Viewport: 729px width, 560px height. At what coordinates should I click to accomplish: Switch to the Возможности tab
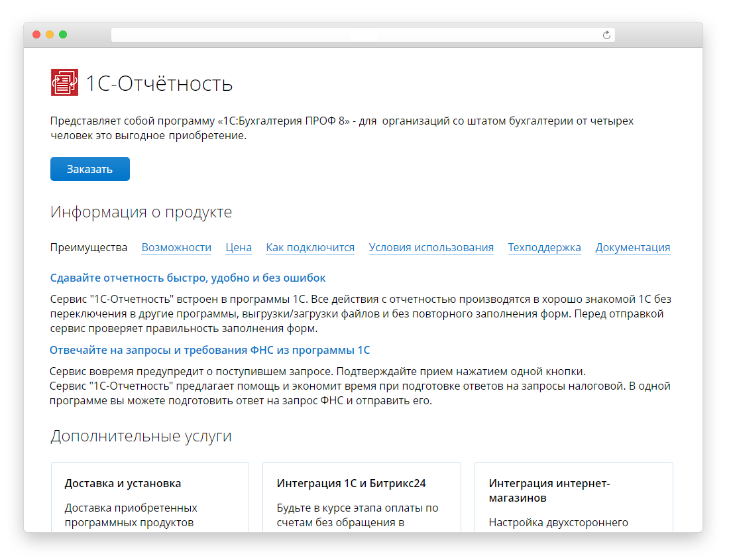tap(176, 247)
